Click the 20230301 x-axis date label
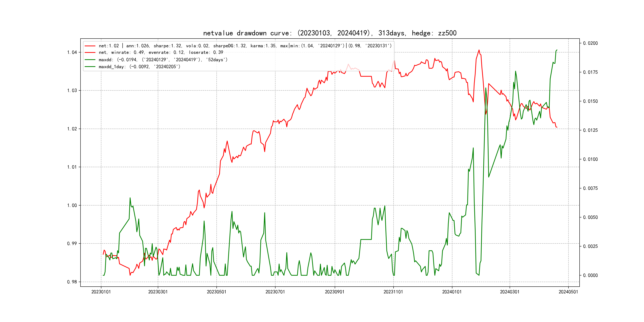Screen dimensions: 644x322 [158, 292]
